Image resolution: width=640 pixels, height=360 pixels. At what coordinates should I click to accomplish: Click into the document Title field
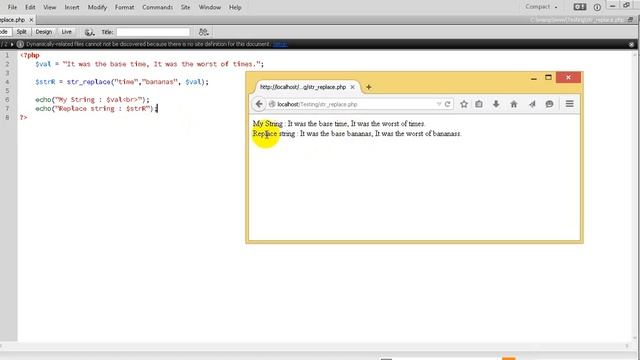[153, 32]
